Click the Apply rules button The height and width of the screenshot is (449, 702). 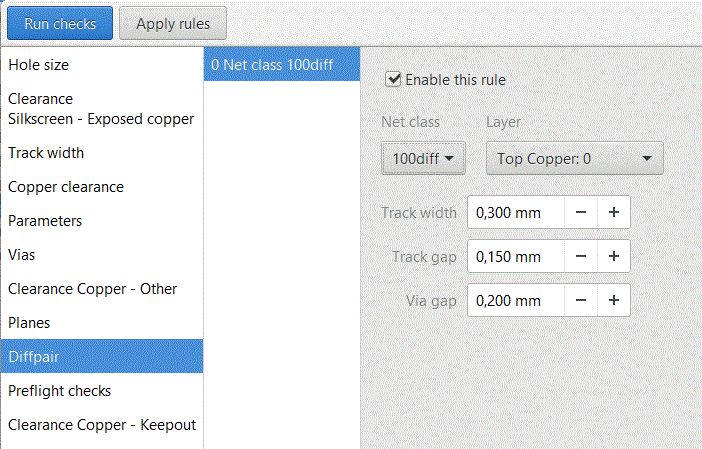172,23
